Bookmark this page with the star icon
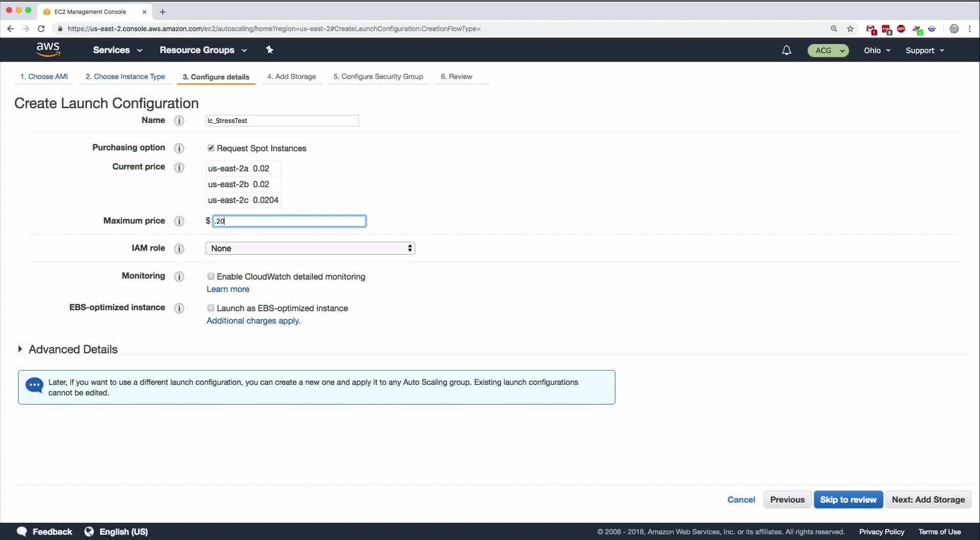 coord(850,29)
